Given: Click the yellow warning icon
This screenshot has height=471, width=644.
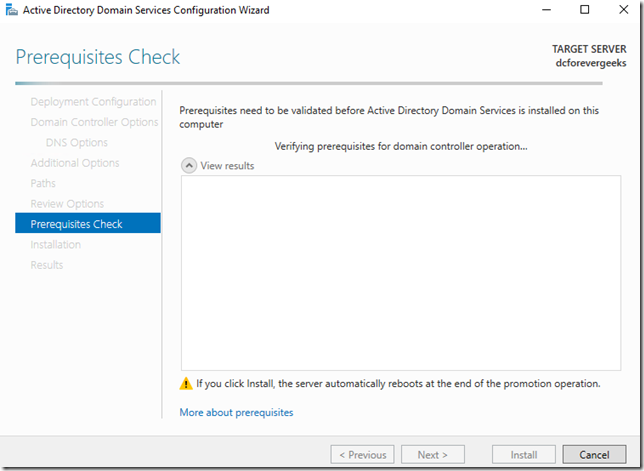Looking at the screenshot, I should 186,384.
